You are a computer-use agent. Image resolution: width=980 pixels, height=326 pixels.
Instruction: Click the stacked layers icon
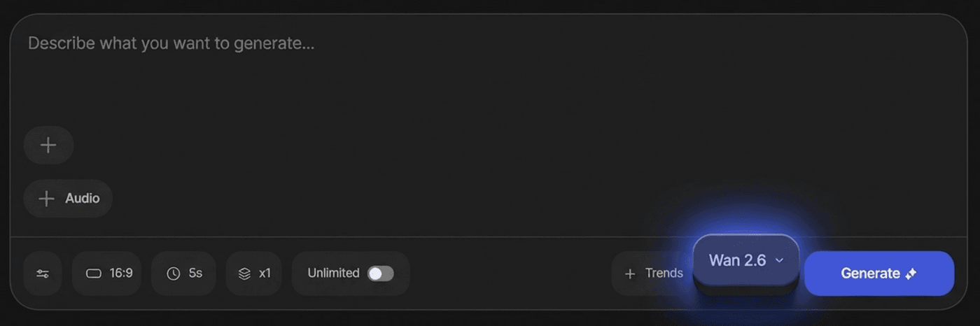[x=244, y=274]
